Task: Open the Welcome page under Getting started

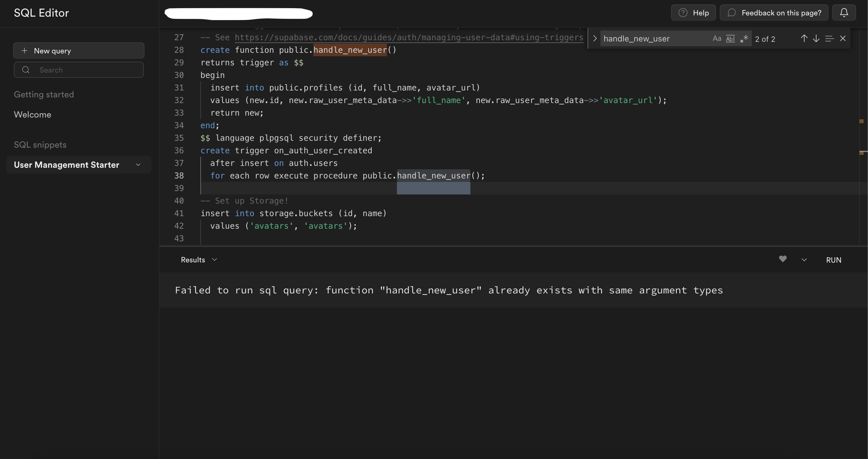Action: (32, 115)
